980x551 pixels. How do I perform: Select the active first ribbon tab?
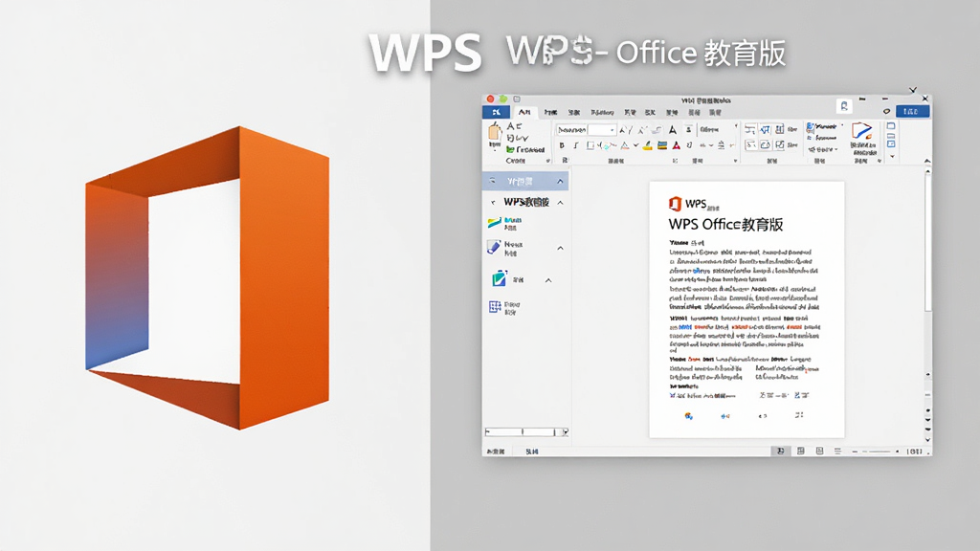click(523, 113)
